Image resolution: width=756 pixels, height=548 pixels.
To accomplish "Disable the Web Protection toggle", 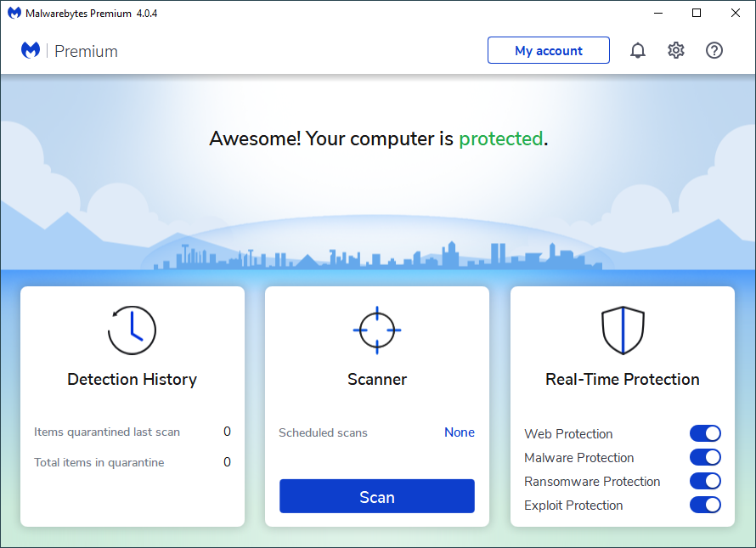I will [705, 434].
